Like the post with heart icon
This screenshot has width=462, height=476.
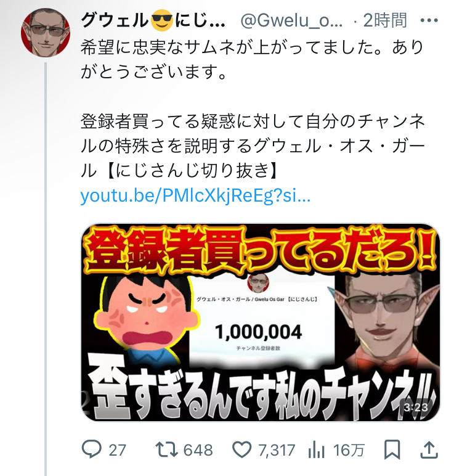(241, 450)
